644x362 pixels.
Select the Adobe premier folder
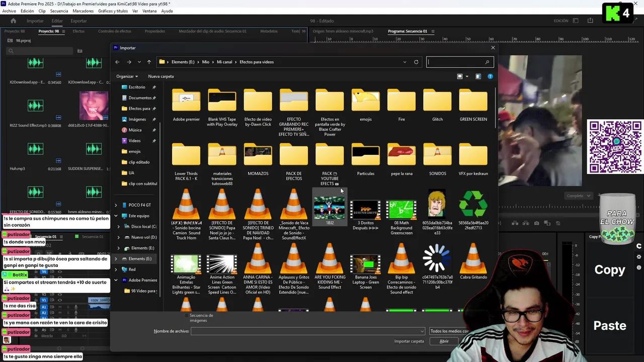[186, 106]
